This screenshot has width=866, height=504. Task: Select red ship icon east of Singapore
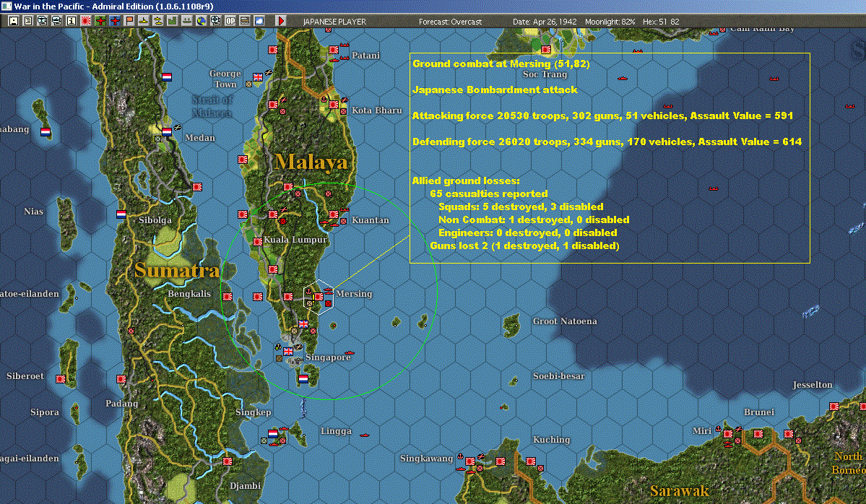(349, 353)
